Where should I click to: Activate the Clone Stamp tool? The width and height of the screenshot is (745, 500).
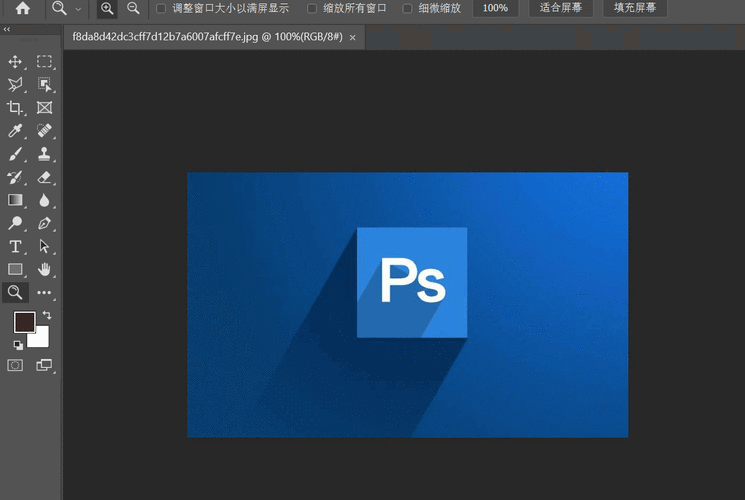click(x=44, y=154)
